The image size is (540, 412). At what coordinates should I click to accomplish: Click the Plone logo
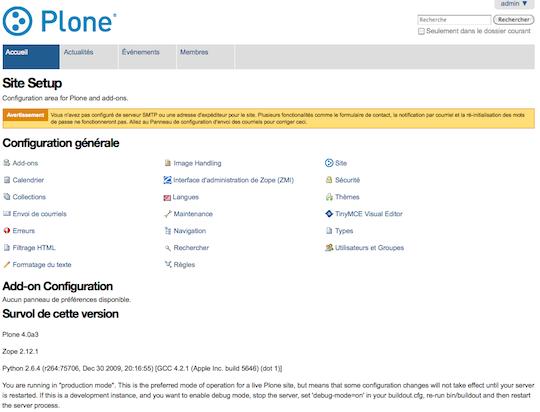point(59,21)
